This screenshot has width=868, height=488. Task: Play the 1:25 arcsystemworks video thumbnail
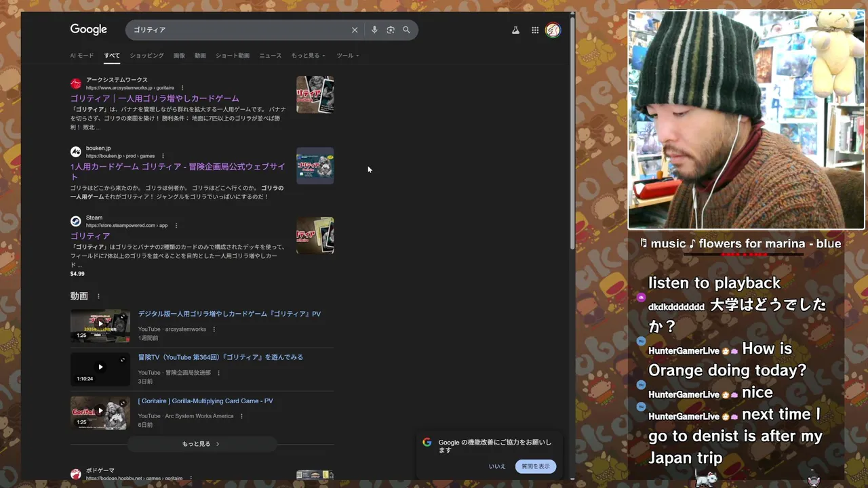coord(100,325)
